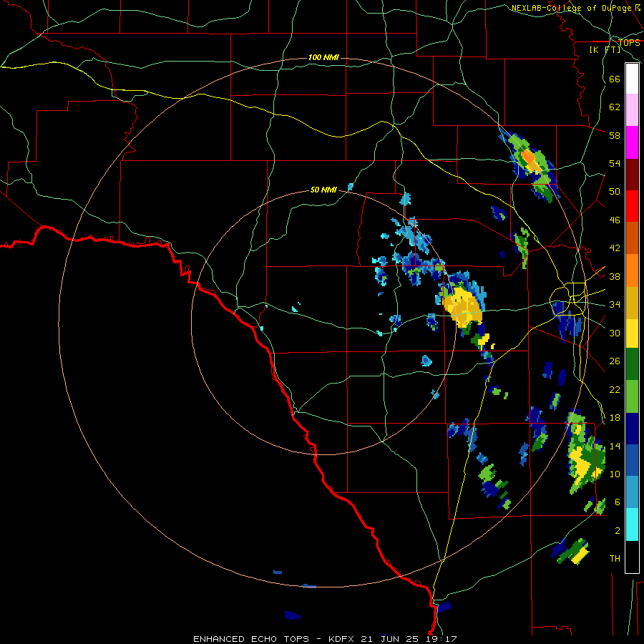Select the black TH legend swatch
Screen dimensions: 644x644
[x=632, y=557]
